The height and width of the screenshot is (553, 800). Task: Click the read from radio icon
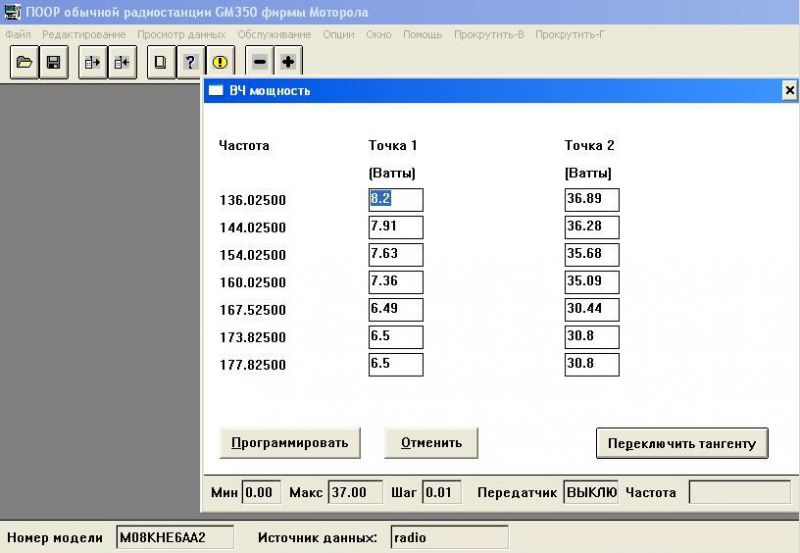coord(93,62)
